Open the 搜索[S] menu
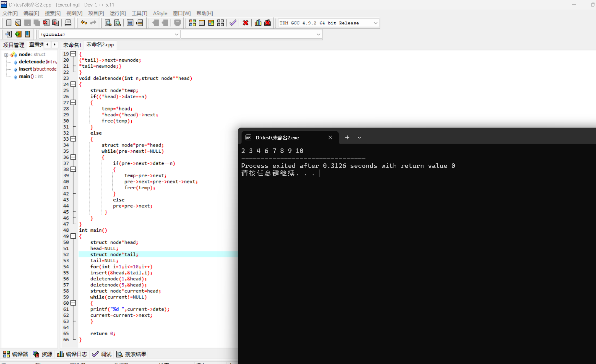The image size is (596, 364). pos(53,13)
